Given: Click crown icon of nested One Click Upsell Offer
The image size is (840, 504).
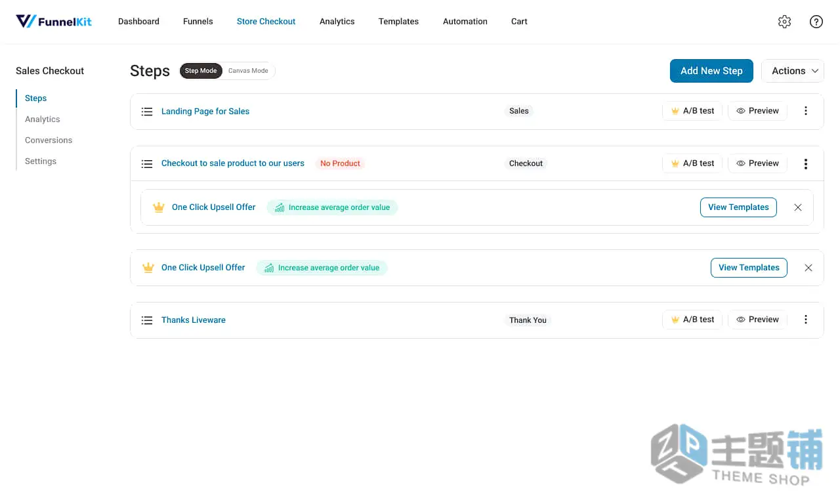Looking at the screenshot, I should pyautogui.click(x=158, y=207).
